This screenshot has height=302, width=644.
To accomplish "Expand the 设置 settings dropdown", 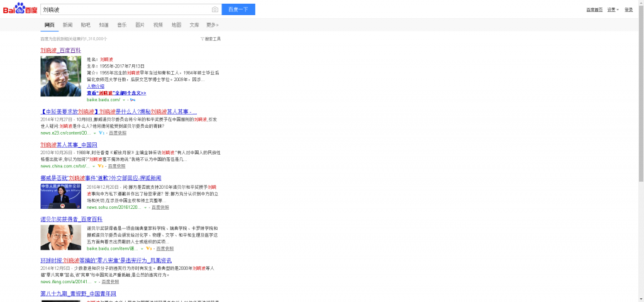I will coord(613,9).
